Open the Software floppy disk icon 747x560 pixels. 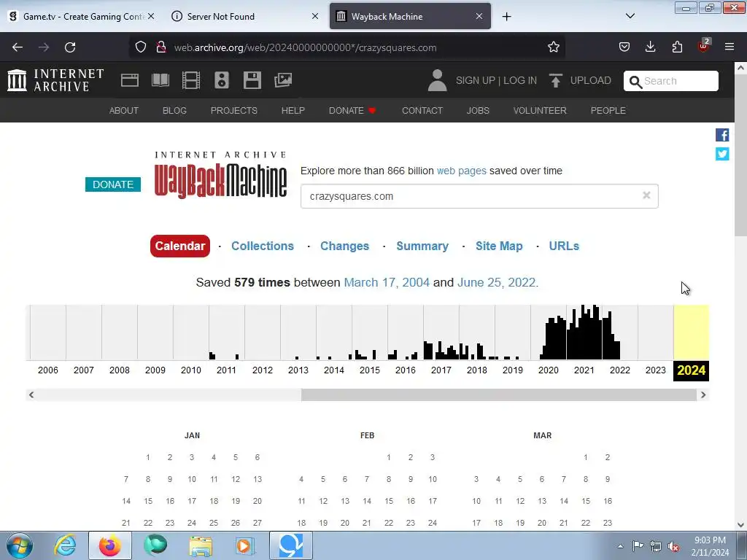[252, 80]
